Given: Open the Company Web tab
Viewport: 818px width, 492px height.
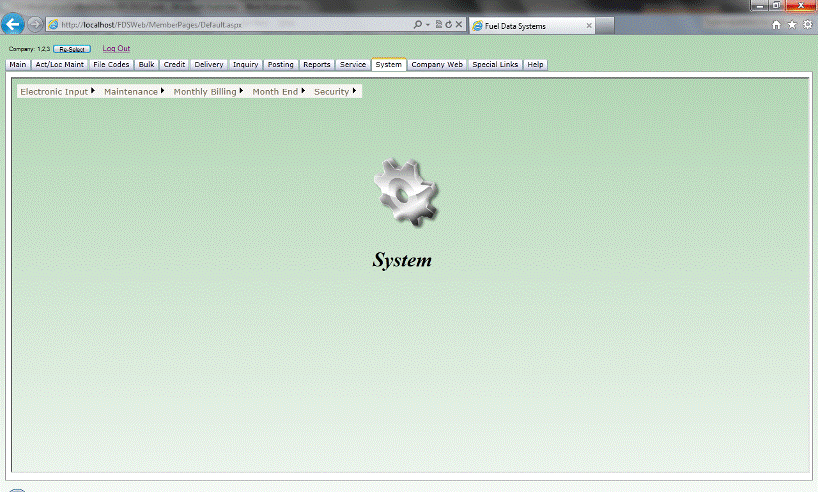Looking at the screenshot, I should (x=437, y=65).
